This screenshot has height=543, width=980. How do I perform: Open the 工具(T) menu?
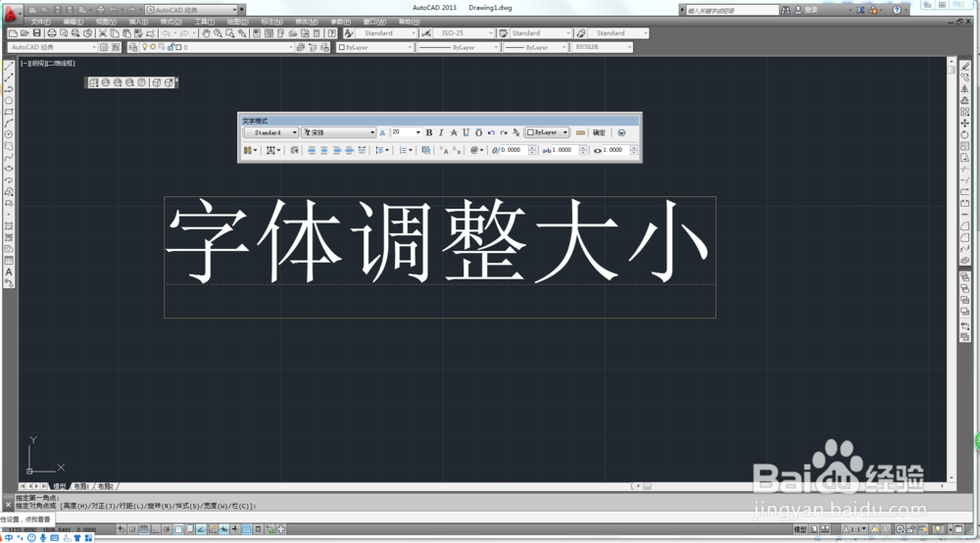click(205, 22)
